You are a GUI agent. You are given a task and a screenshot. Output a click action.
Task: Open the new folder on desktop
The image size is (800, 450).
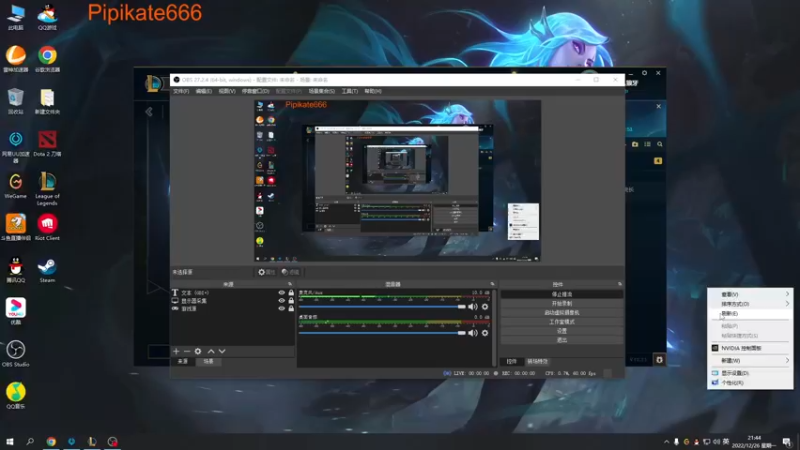pyautogui.click(x=47, y=101)
